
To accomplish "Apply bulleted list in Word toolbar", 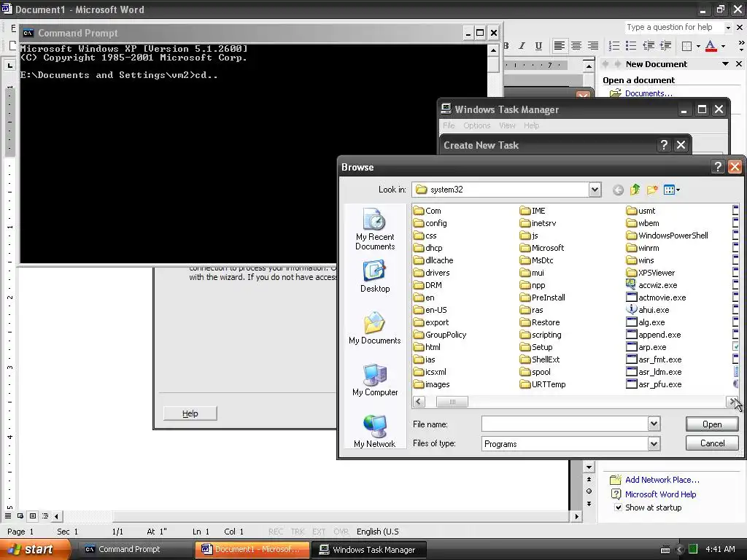I will [x=631, y=46].
